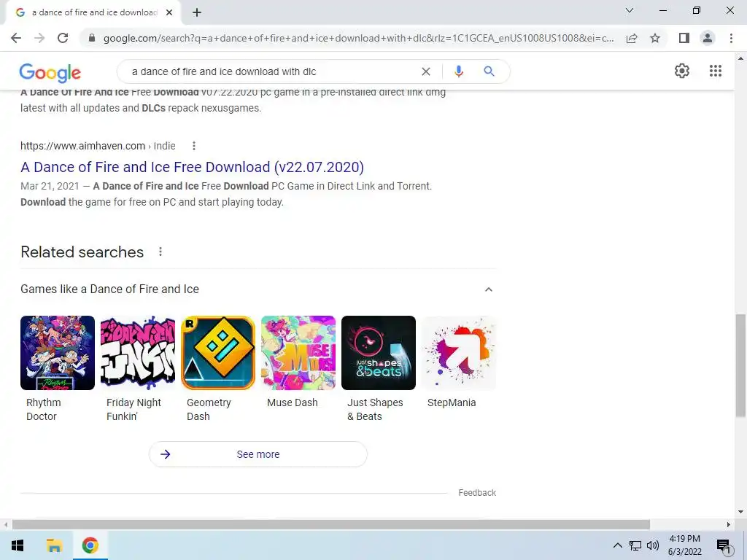Show hidden system tray icons
Screen dimensions: 747x560
pos(617,545)
